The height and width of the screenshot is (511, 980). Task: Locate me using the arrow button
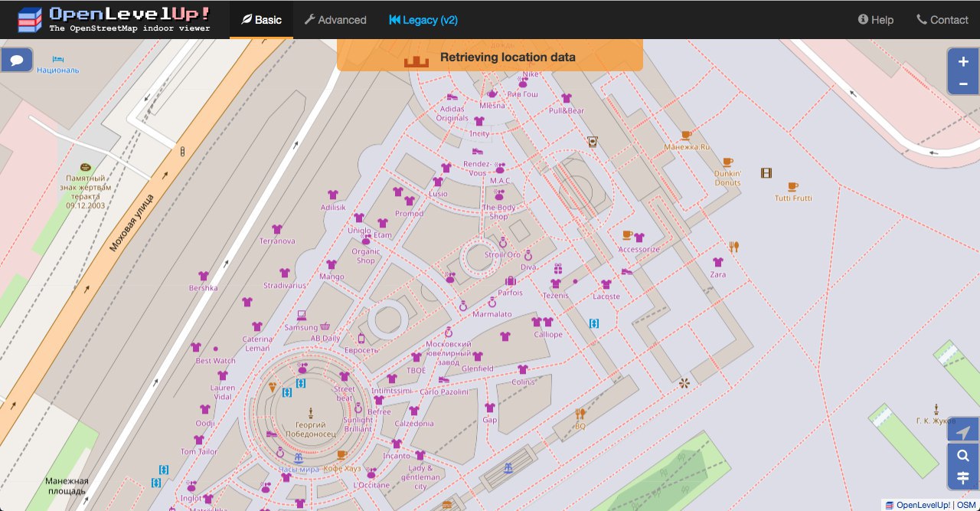tap(963, 432)
